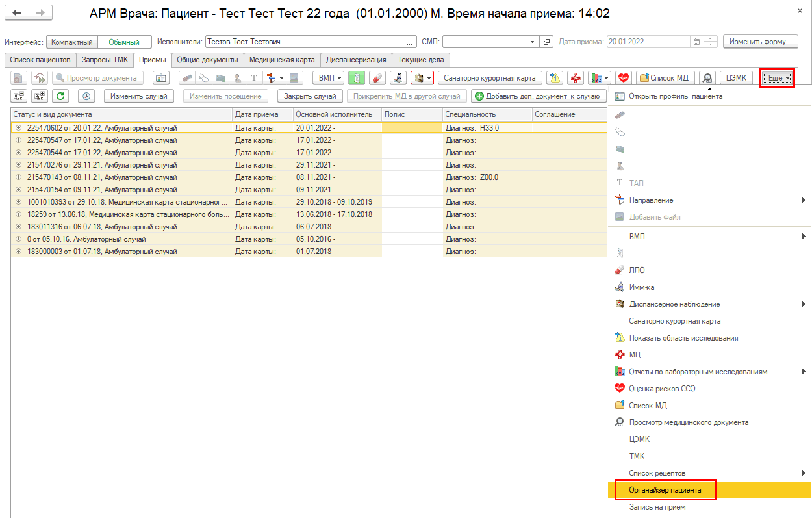The width and height of the screenshot is (812, 518).
Task: Click the patient profile card toolbar icon
Action: 160,78
